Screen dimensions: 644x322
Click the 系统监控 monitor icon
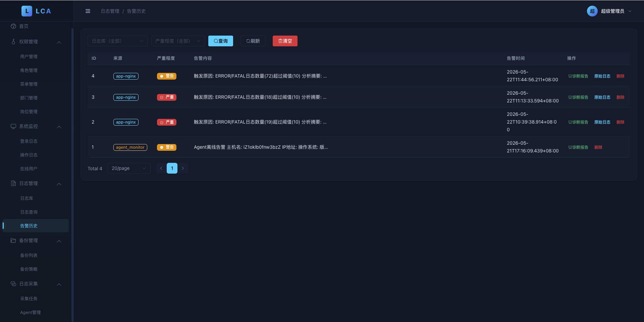click(x=13, y=126)
